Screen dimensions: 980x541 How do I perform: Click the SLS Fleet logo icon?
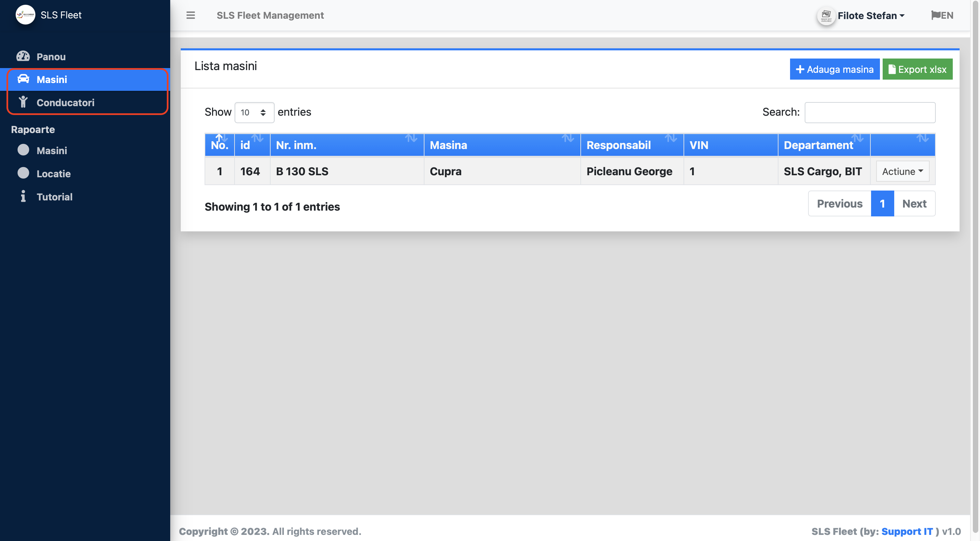pos(25,15)
